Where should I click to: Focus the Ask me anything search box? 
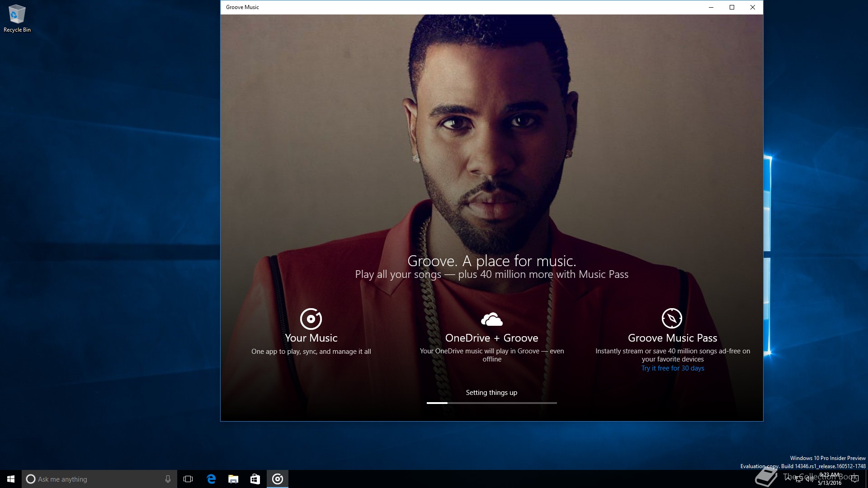[99, 479]
